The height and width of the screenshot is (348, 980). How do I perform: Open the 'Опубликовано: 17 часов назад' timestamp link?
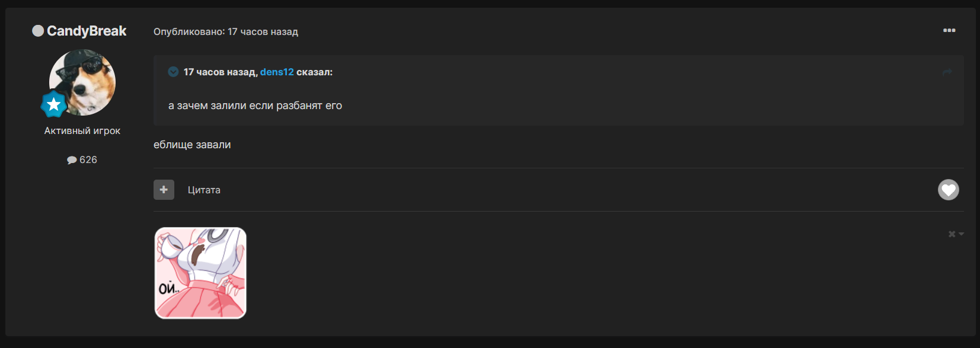point(226,31)
